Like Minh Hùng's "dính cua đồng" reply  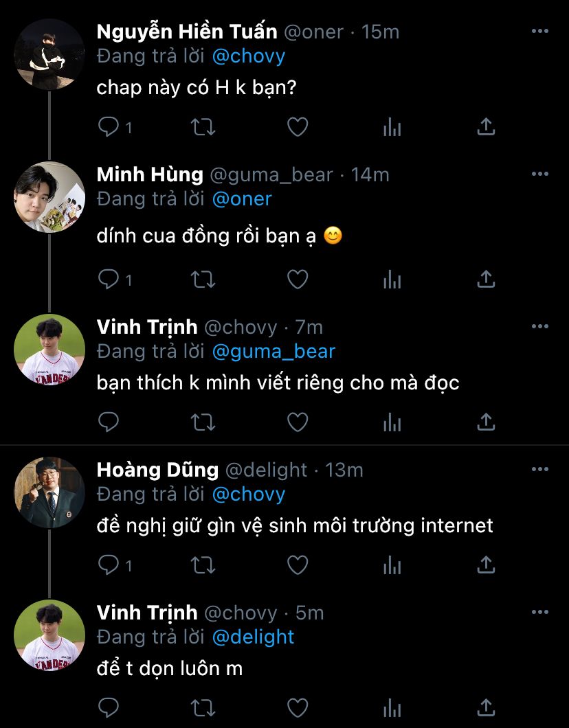[x=297, y=279]
